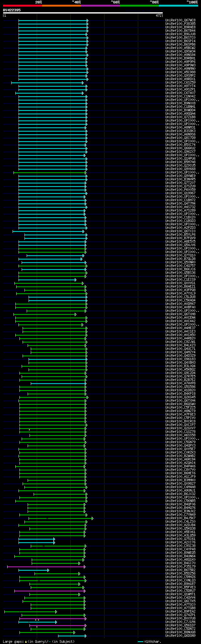Select the UniRef100_B7FQV9 label
Screen dimensions: 201x644
coord(180,238)
